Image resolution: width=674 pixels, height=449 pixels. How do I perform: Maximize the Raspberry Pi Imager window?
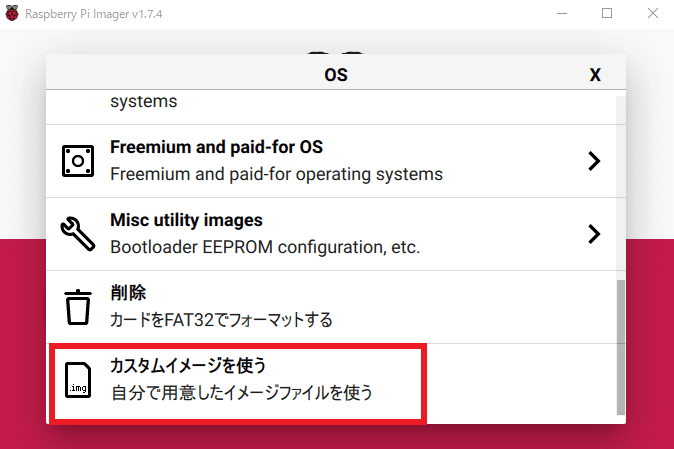(607, 14)
